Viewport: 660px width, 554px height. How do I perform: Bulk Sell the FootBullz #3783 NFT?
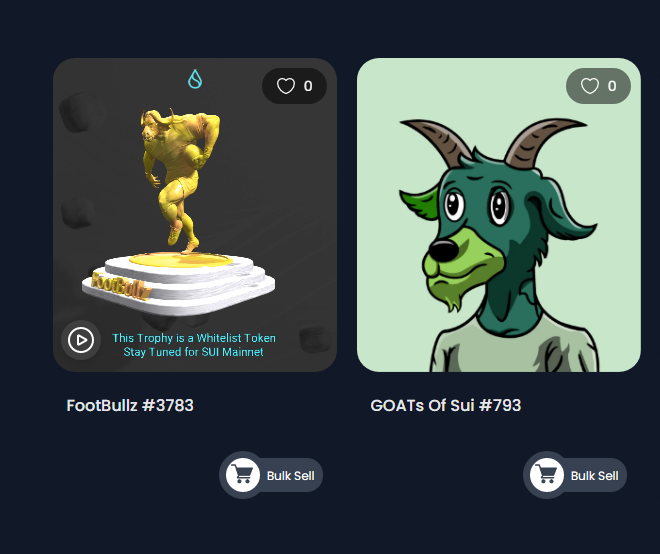(271, 475)
